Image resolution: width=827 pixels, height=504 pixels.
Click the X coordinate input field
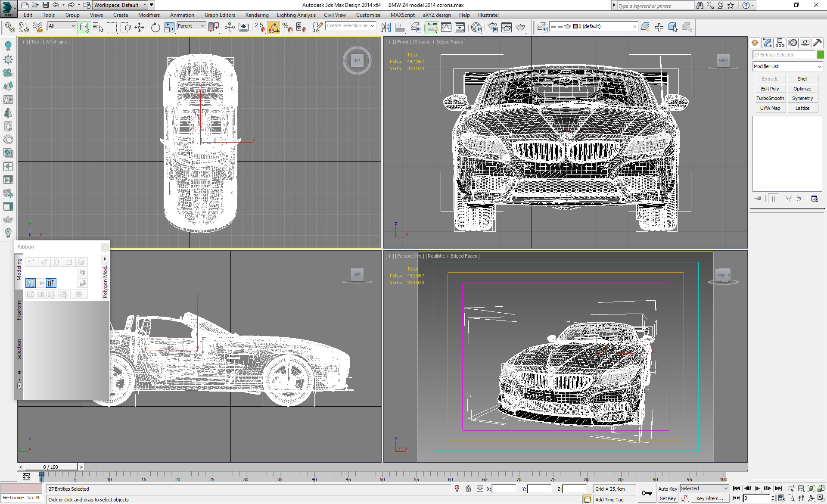coord(504,488)
